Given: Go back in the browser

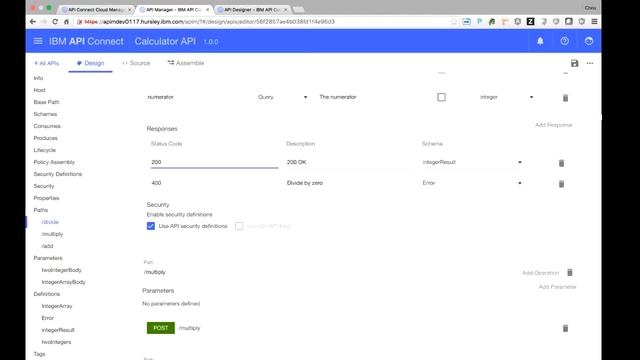Looking at the screenshot, I should pyautogui.click(x=33, y=22).
